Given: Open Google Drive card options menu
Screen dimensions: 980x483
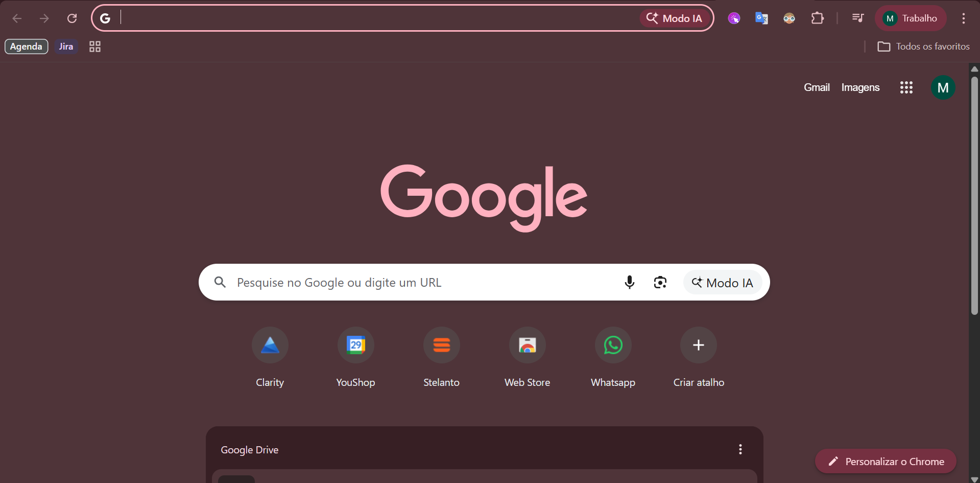Looking at the screenshot, I should pyautogui.click(x=740, y=449).
